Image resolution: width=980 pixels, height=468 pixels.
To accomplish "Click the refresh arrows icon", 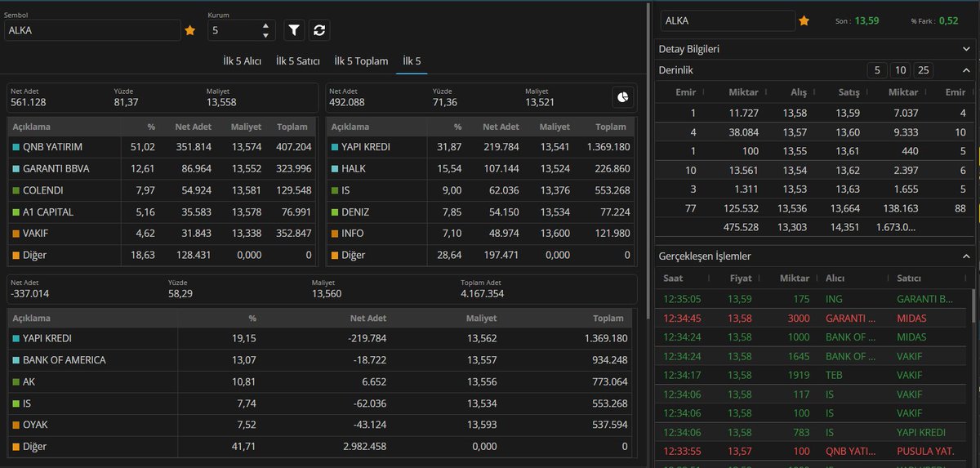I will [x=319, y=30].
